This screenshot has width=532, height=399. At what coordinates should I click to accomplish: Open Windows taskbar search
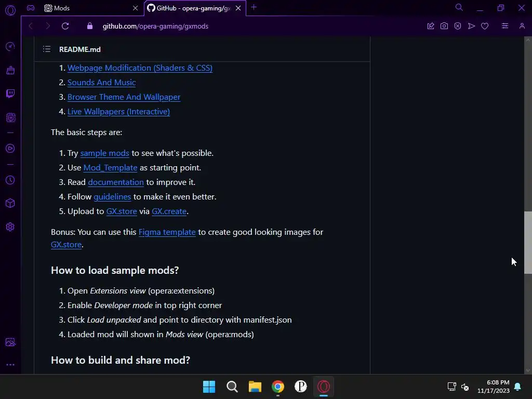(x=232, y=387)
